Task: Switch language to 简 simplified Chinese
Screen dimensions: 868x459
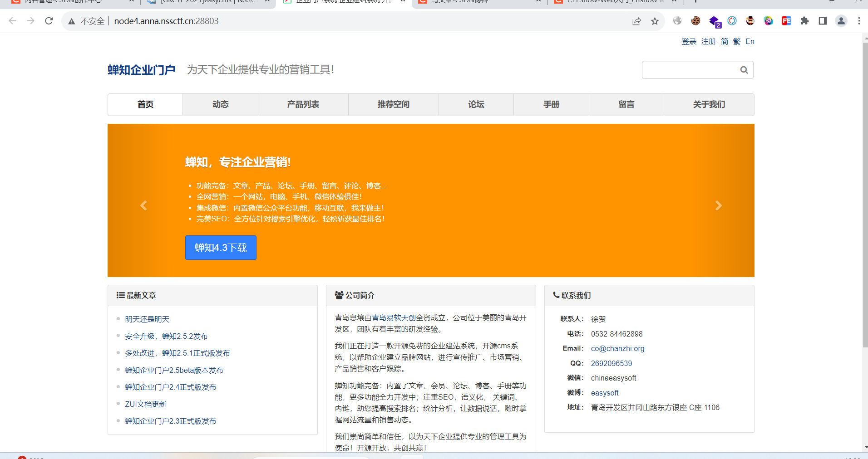Action: [725, 42]
